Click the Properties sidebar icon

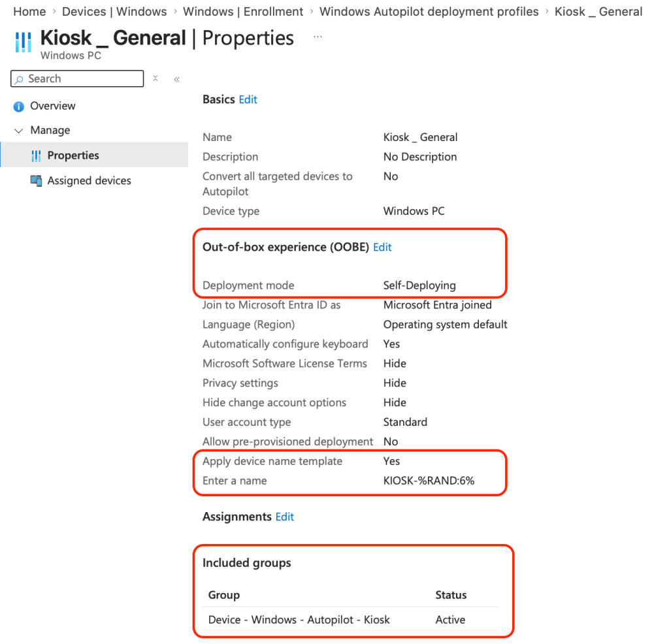pos(36,155)
